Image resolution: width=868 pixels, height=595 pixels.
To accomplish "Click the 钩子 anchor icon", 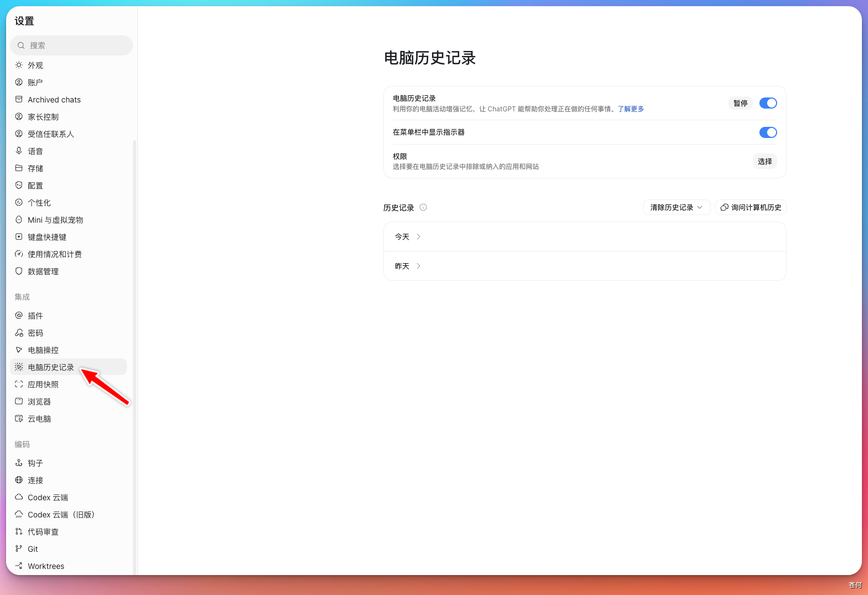I will coord(19,463).
